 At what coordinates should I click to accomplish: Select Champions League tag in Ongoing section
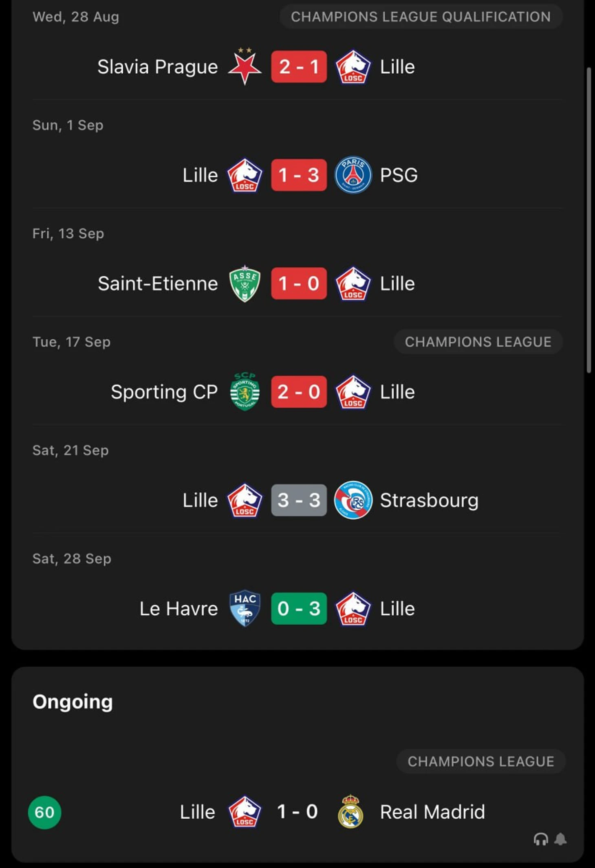pos(481,761)
